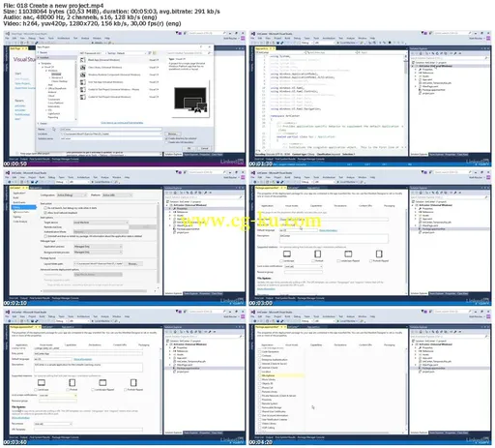Viewport: 495px width, 448px height.
Task: Click Quick Launch search icon in 00:03:00 frame
Action: (x=470, y=172)
